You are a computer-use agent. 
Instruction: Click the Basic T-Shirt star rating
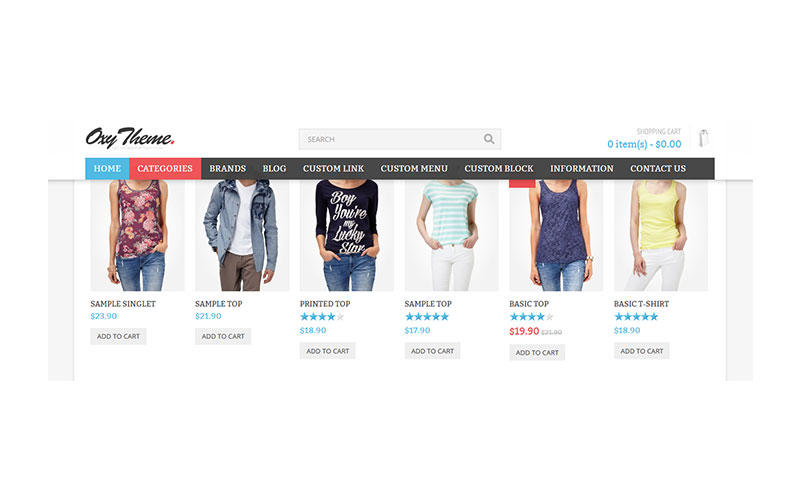636,317
